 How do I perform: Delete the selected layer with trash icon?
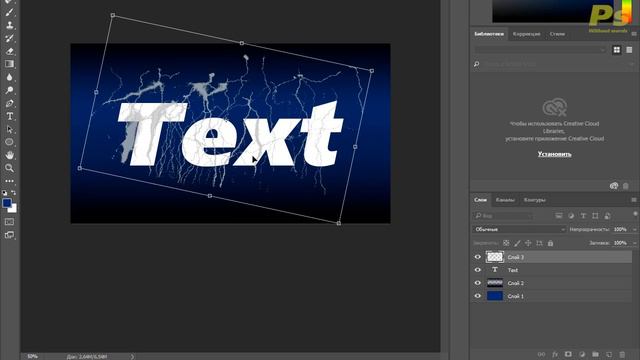point(622,354)
